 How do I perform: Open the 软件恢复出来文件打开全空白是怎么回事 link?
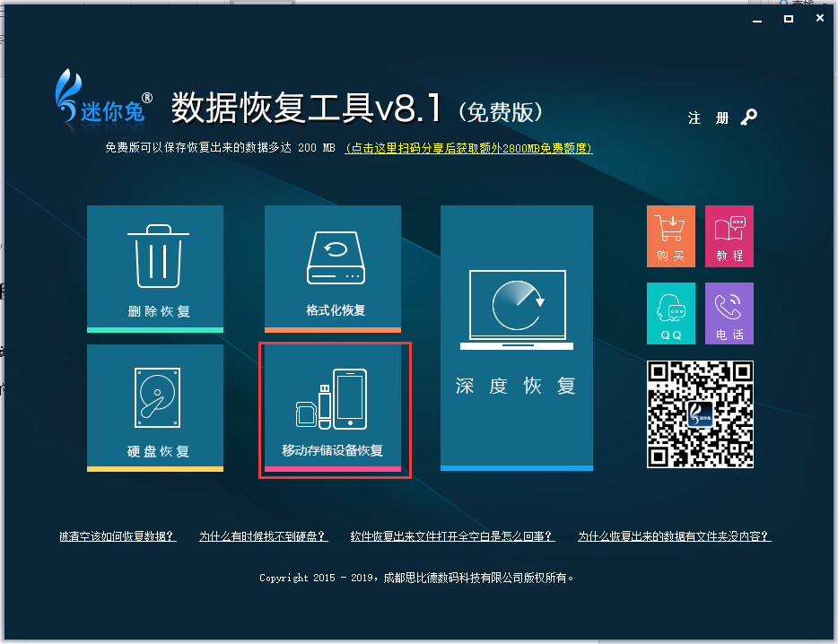453,536
